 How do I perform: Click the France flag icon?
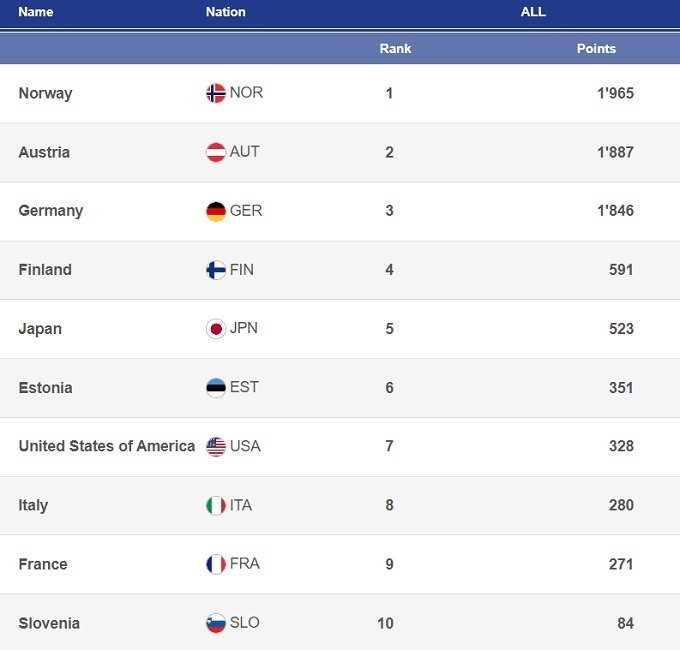pyautogui.click(x=216, y=564)
